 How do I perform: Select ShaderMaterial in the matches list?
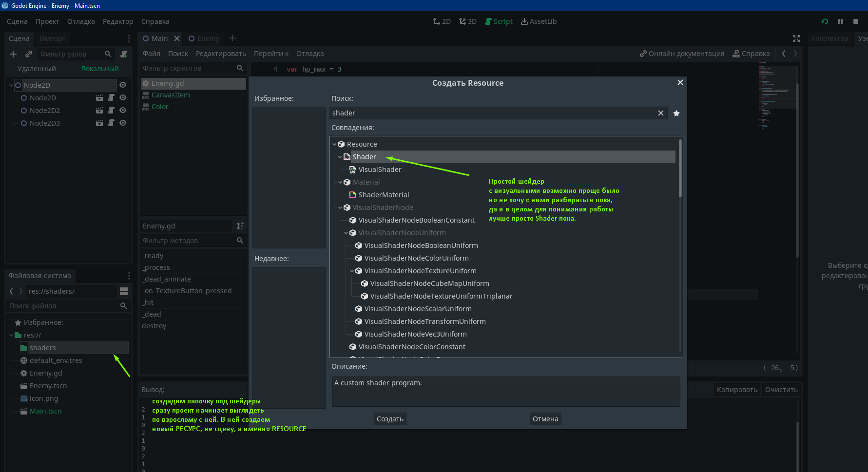[x=384, y=195]
